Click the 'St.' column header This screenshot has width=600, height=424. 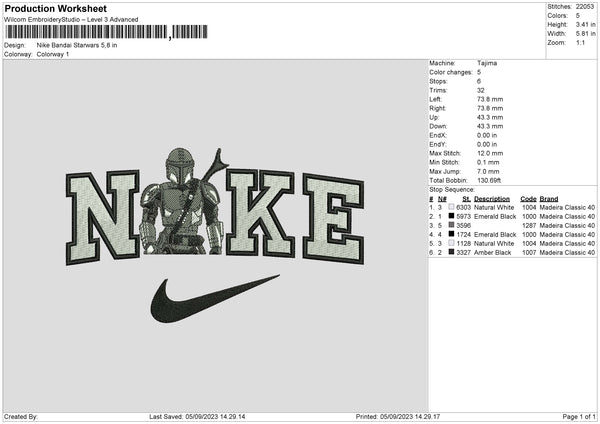[466, 199]
